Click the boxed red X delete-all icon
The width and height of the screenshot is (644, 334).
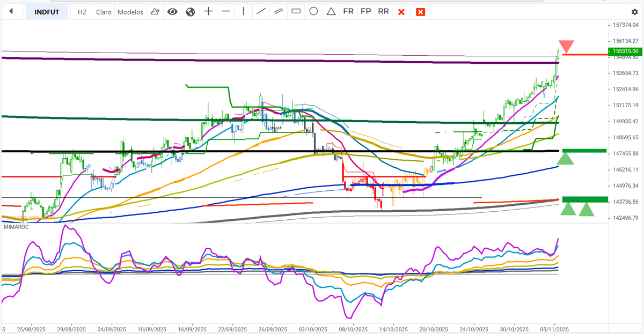pos(421,12)
